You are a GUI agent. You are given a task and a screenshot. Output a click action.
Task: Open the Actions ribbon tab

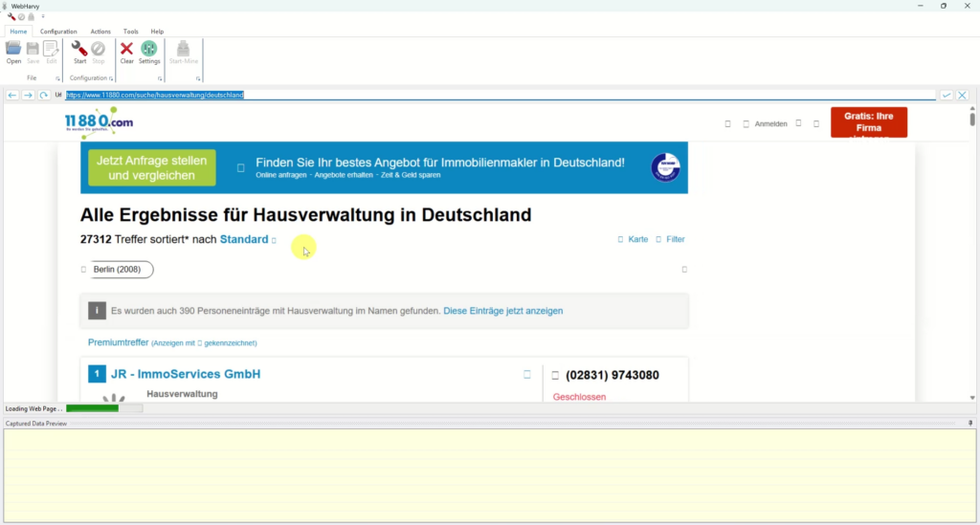coord(100,32)
